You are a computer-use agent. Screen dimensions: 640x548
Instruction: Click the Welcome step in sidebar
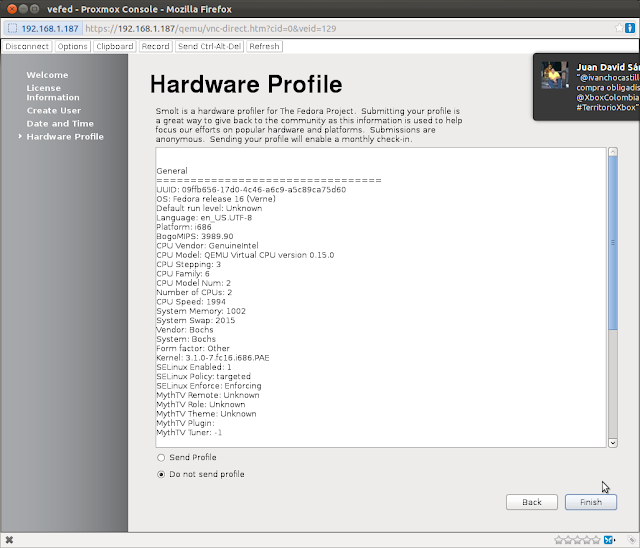[x=47, y=75]
